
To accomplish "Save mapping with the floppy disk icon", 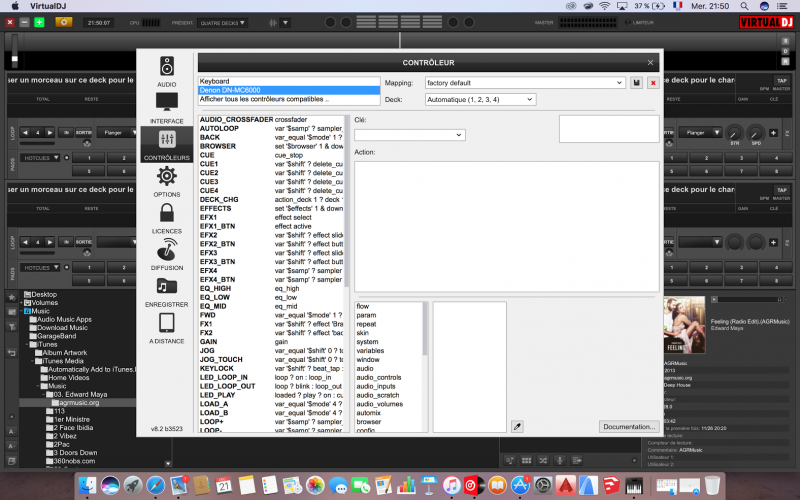I will 636,83.
